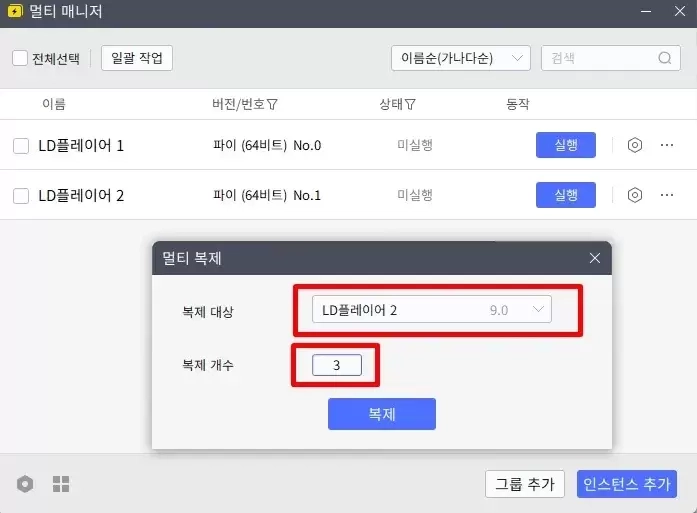697x513 pixels.
Task: Switch to grid view layout
Action: click(61, 484)
